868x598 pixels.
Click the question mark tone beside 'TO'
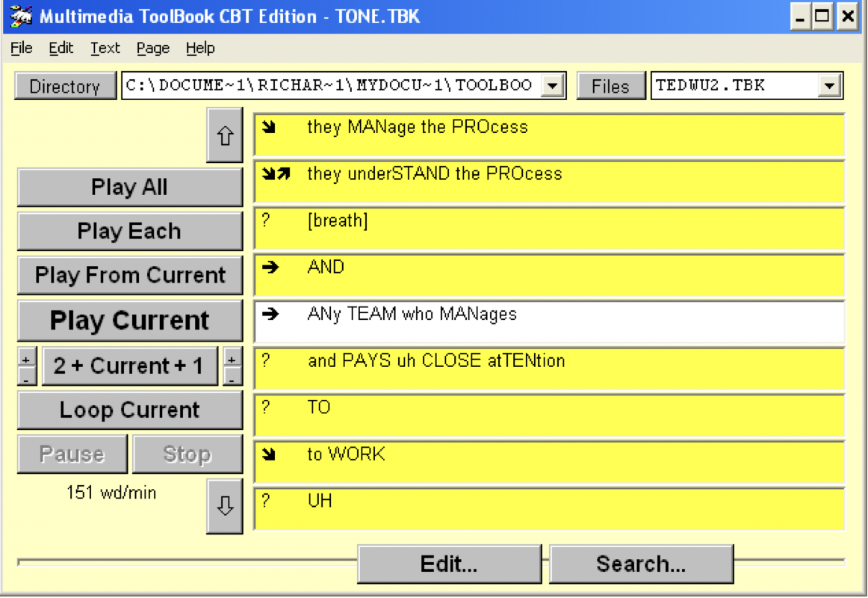[266, 407]
